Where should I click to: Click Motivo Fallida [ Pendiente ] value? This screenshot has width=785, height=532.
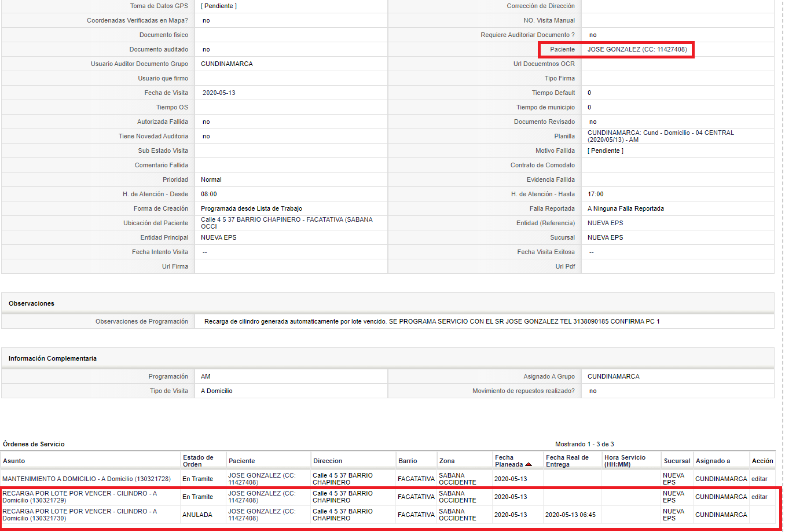point(606,151)
